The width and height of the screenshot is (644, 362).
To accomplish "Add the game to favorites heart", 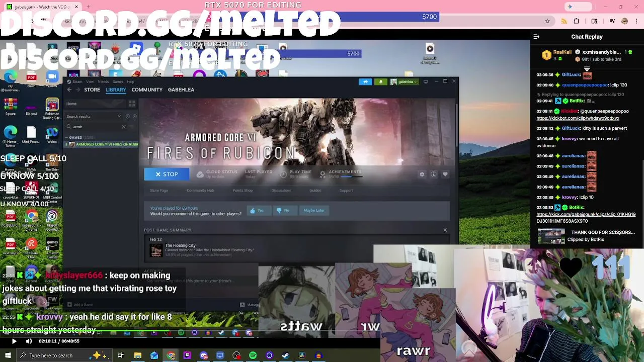I will coord(445,174).
